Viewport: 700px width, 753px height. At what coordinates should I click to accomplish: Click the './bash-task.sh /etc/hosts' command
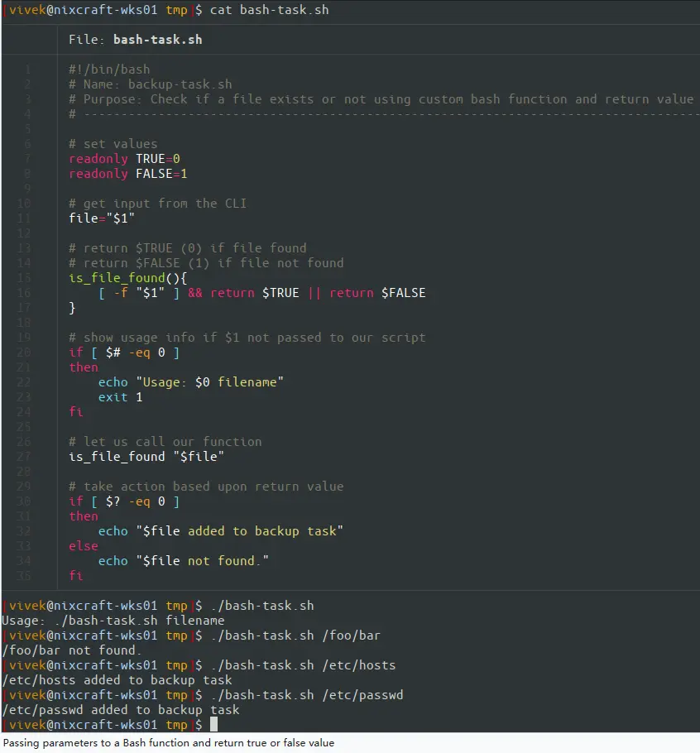tap(303, 664)
